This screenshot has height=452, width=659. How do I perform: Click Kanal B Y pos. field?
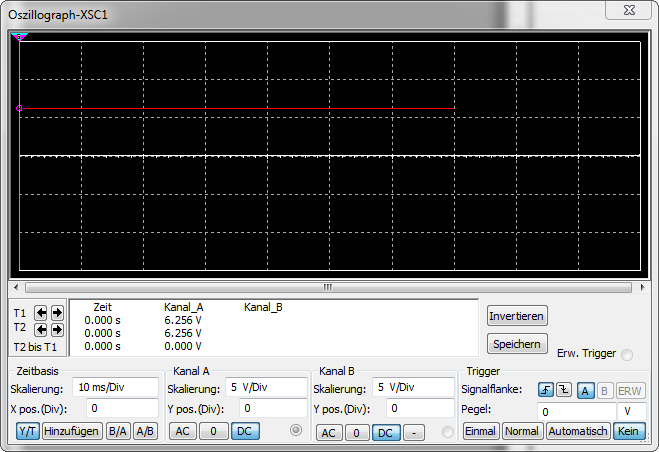(x=420, y=408)
